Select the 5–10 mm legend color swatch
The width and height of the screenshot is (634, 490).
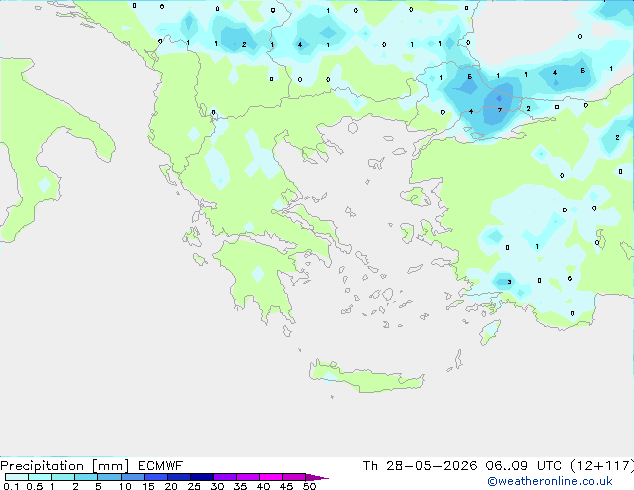coord(109,477)
